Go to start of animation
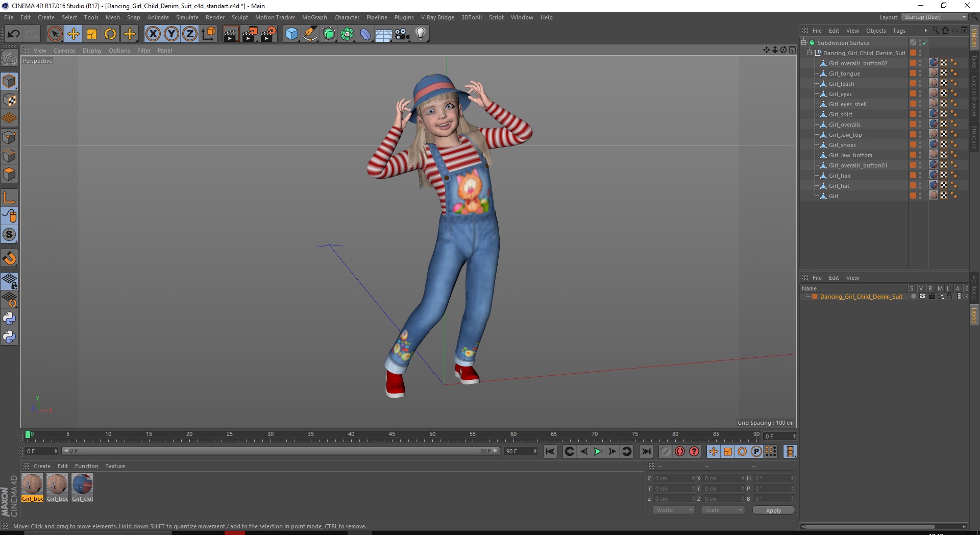 tap(550, 451)
